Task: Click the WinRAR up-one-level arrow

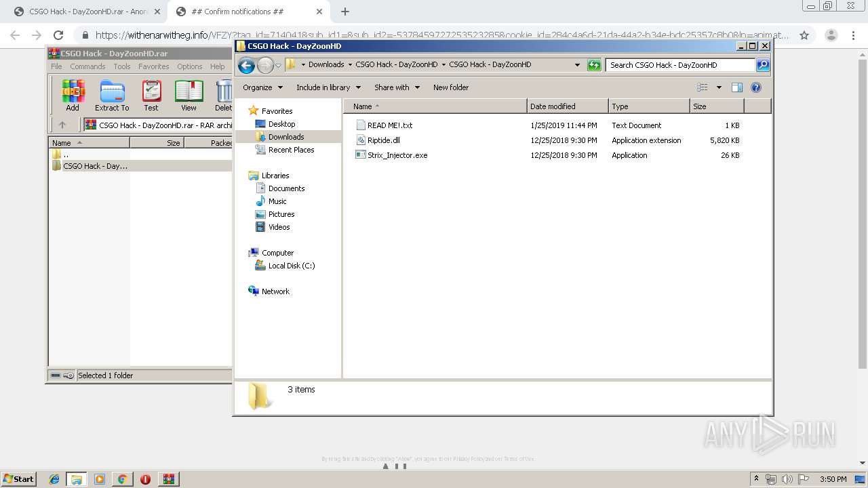Action: (x=62, y=125)
